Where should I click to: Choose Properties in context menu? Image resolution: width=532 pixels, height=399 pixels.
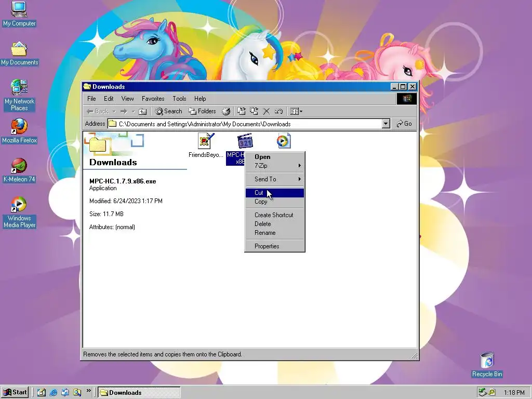click(274, 246)
